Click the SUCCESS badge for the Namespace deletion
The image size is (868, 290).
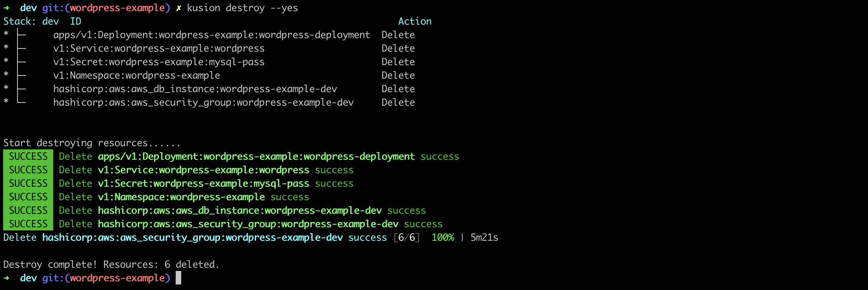pos(28,197)
